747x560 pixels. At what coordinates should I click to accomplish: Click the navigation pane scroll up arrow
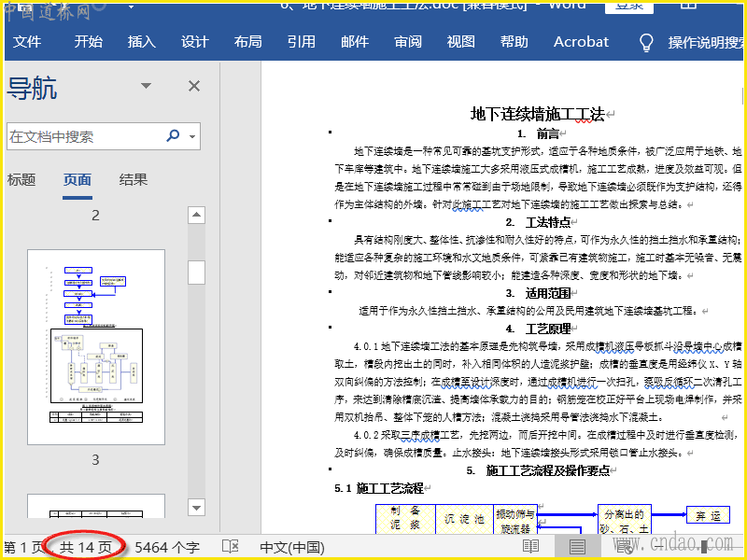point(196,216)
